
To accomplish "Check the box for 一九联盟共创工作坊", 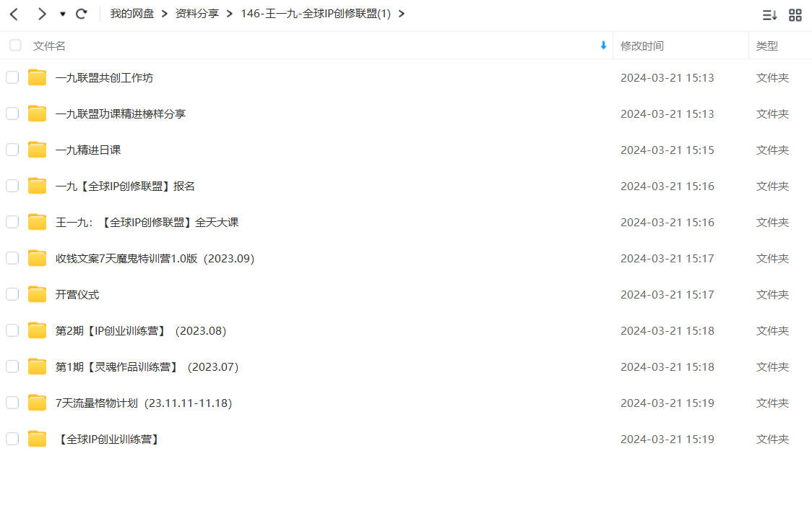I will (x=12, y=77).
